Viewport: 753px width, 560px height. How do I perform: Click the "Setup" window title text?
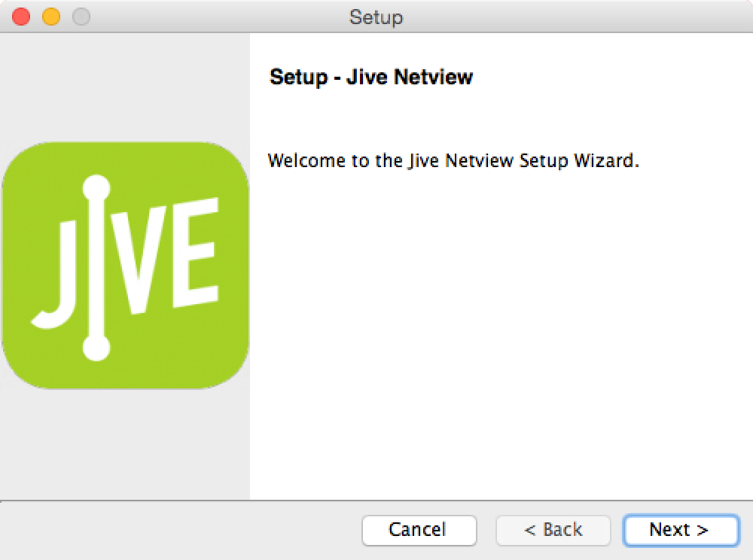[x=376, y=18]
